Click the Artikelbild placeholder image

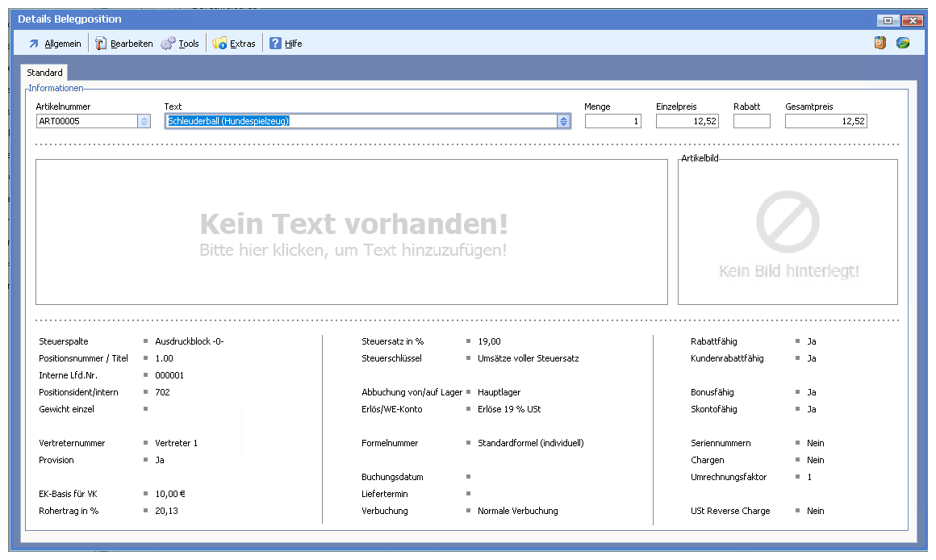[x=788, y=232]
